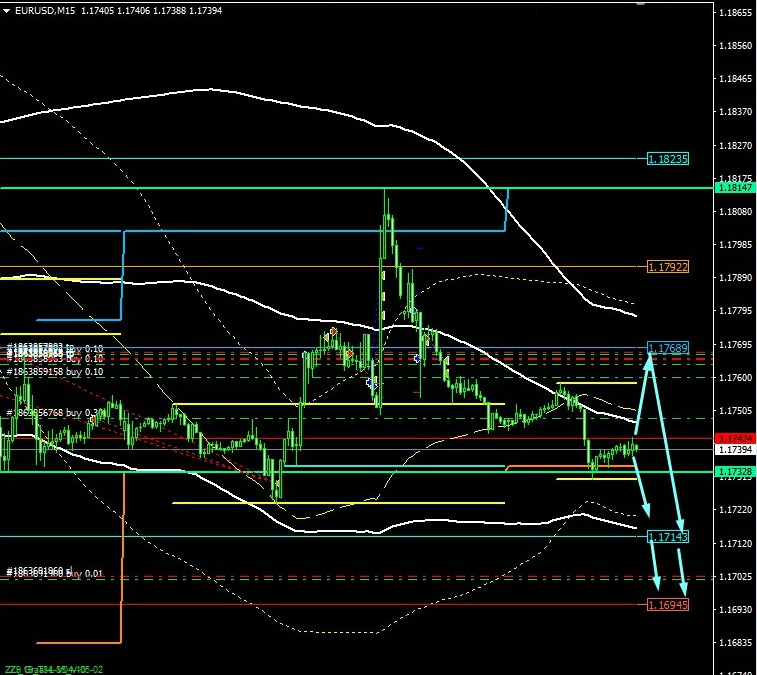
Task: Click the blue trade marker at dashed vertical
Action: [370, 382]
